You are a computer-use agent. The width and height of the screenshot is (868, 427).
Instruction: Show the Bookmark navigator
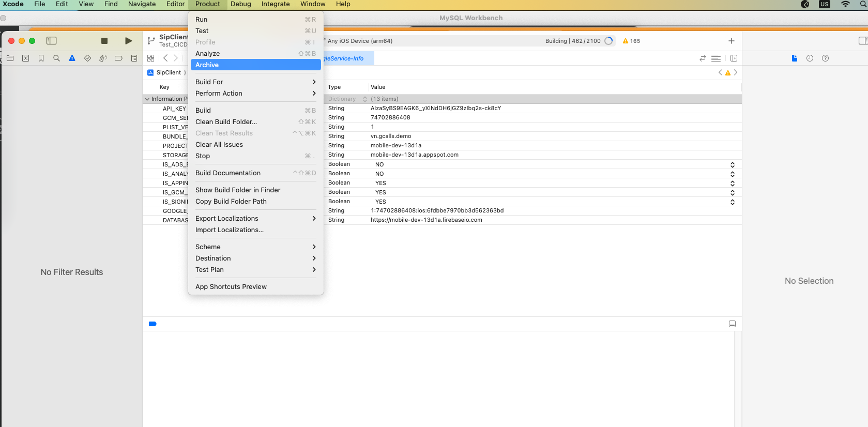tap(41, 58)
